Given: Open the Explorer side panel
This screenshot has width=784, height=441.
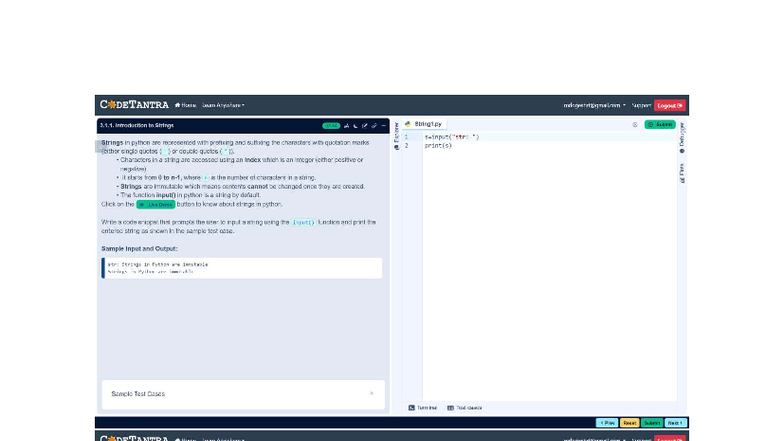Looking at the screenshot, I should click(396, 138).
